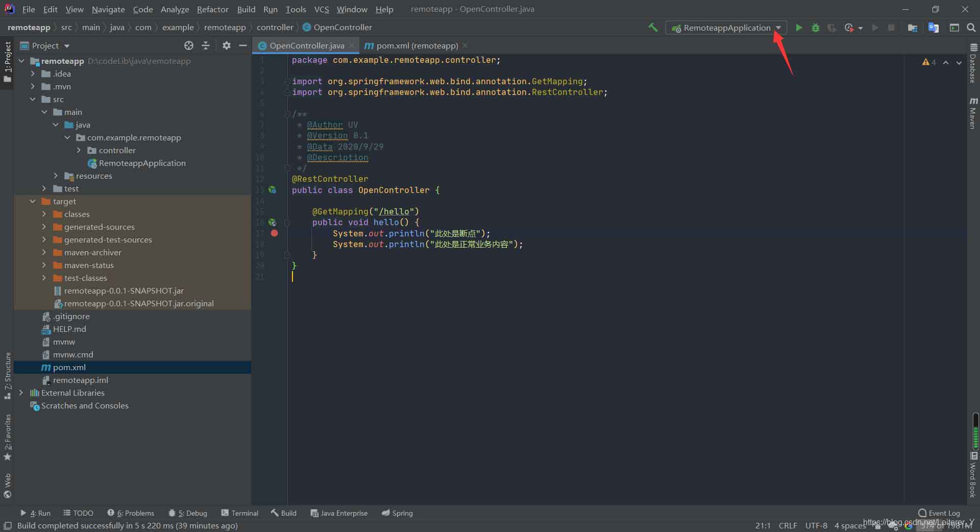980x532 pixels.
Task: Open the Database tool window
Action: pos(973,63)
